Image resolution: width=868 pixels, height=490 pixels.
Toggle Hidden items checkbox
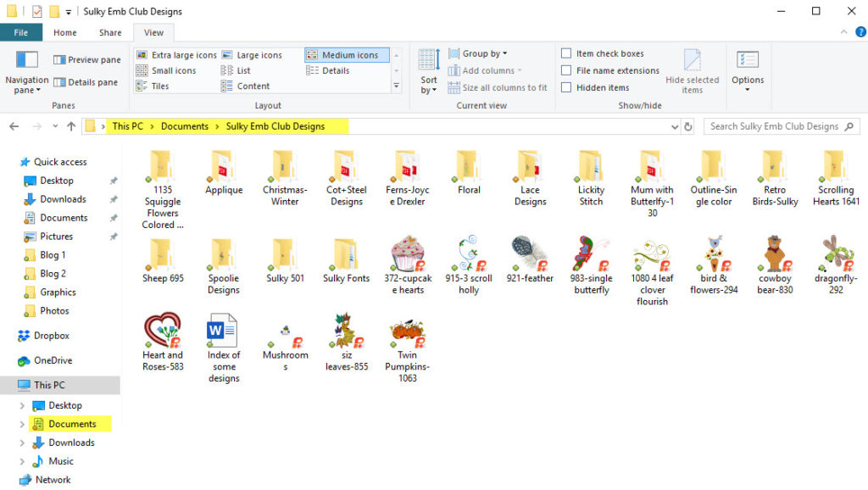(x=566, y=87)
